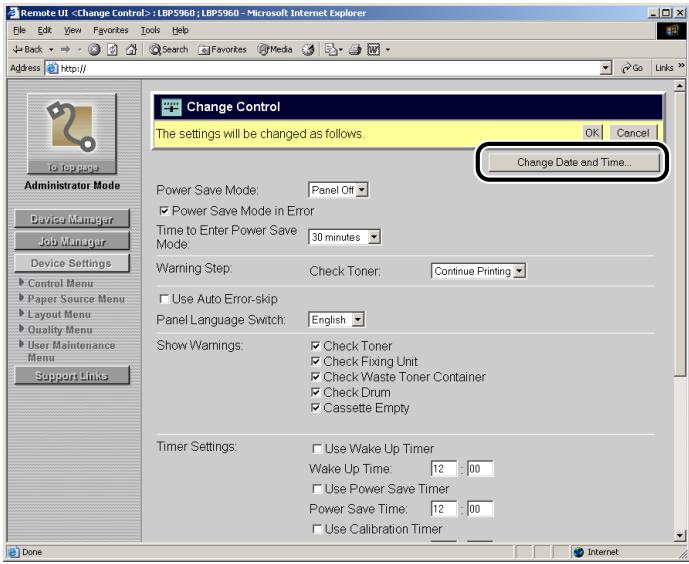689x564 pixels.
Task: Click the Go button
Action: pyautogui.click(x=632, y=68)
